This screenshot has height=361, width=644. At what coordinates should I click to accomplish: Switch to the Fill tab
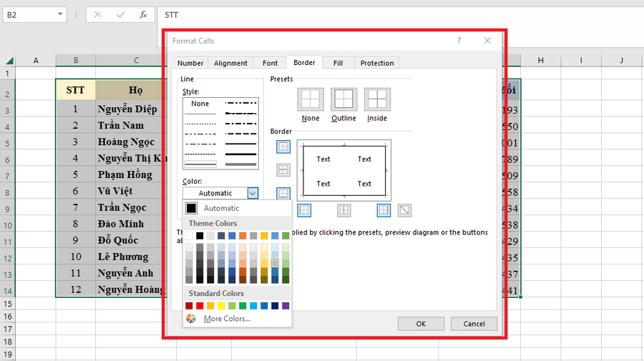[x=338, y=63]
